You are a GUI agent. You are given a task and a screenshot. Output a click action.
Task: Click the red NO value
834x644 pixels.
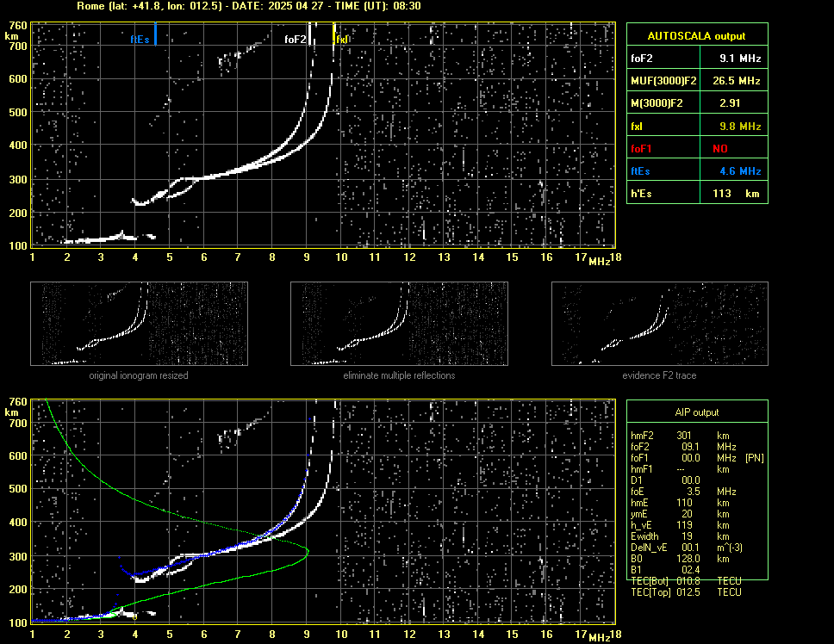point(720,149)
